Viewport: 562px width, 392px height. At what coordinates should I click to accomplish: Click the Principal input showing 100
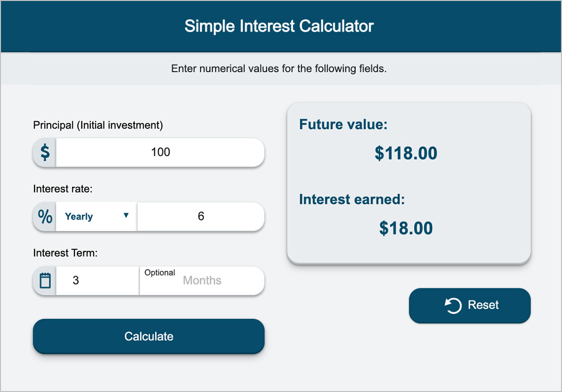click(x=160, y=153)
